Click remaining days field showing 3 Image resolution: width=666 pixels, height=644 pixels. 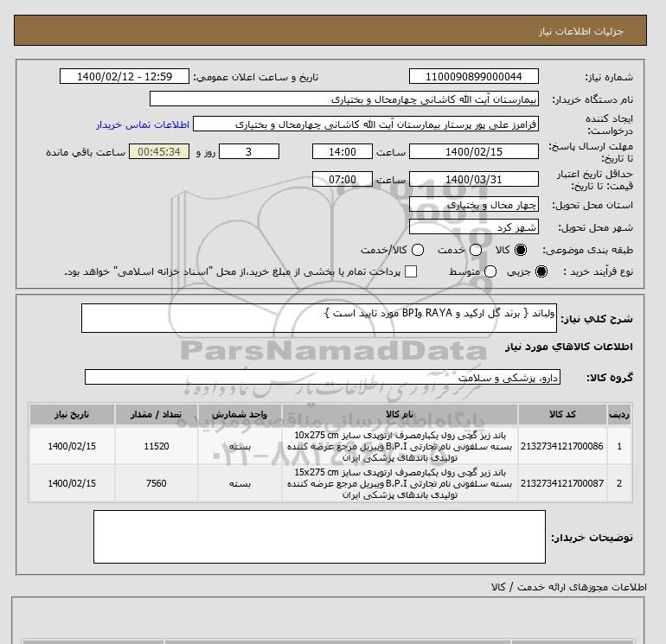[249, 151]
